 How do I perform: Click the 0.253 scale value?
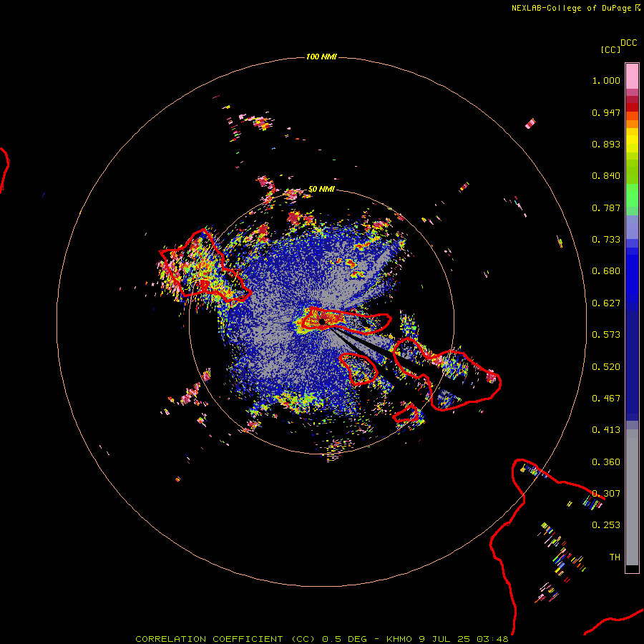(606, 525)
